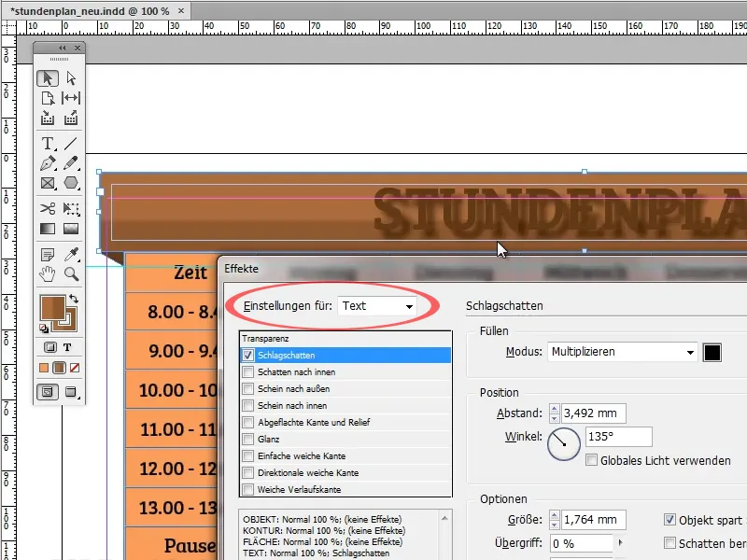This screenshot has width=747, height=560.
Task: Select the Selection tool (black arrow)
Action: [x=48, y=78]
